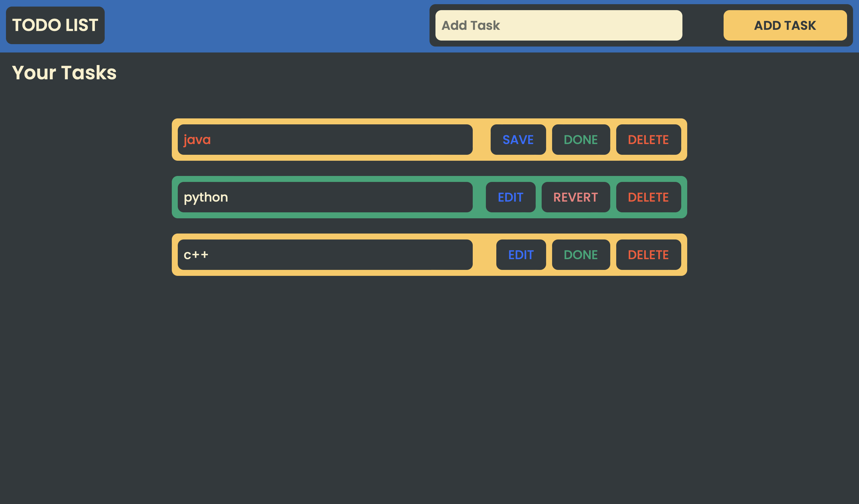Focus the Add Task input field
The height and width of the screenshot is (504, 859).
pyautogui.click(x=558, y=25)
